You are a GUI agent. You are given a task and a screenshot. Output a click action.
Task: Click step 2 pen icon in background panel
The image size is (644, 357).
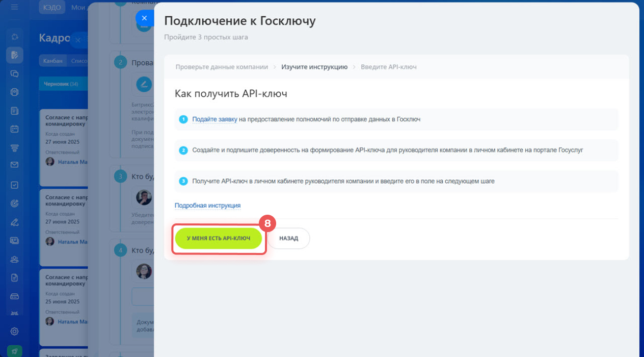tap(145, 84)
